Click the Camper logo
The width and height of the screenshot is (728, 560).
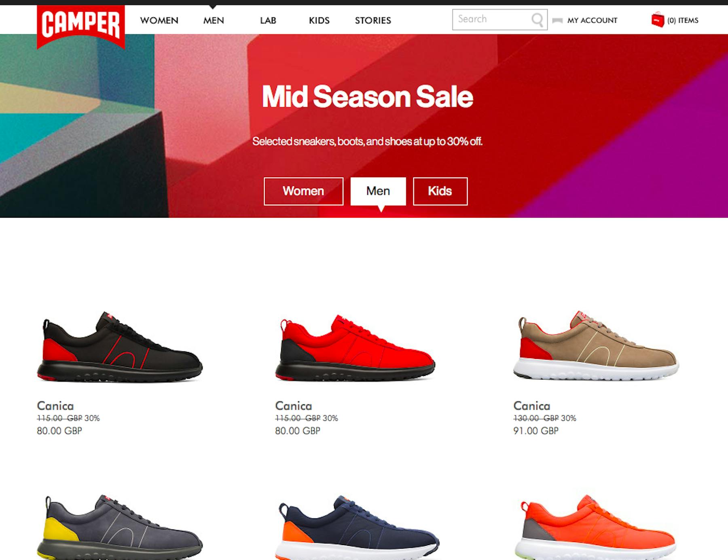[81, 26]
